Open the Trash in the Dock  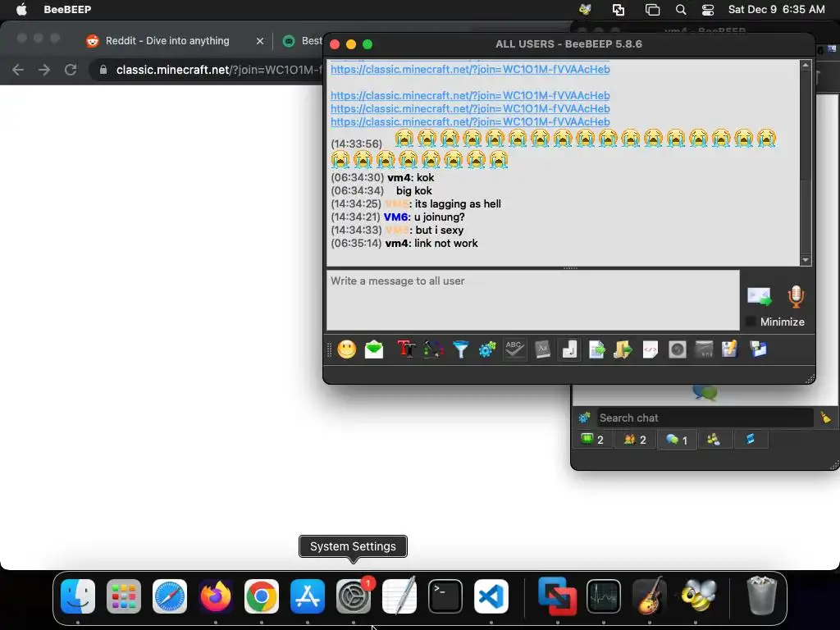pyautogui.click(x=762, y=596)
